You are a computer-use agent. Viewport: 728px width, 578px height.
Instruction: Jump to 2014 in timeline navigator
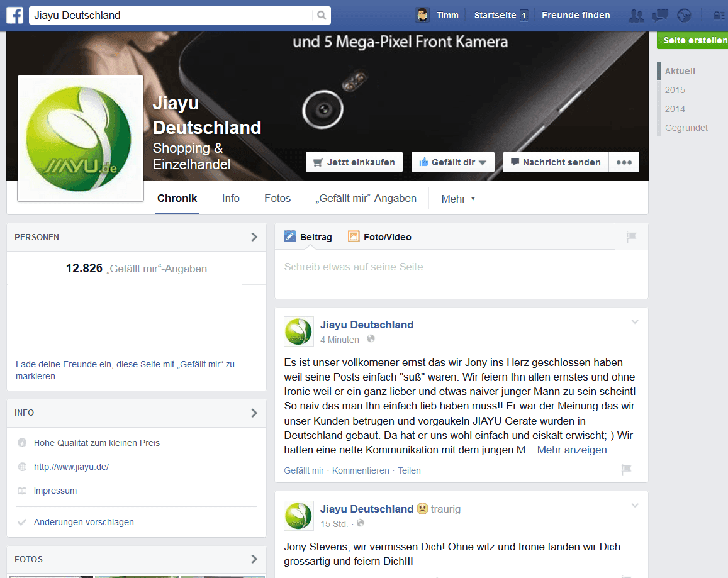coord(675,109)
